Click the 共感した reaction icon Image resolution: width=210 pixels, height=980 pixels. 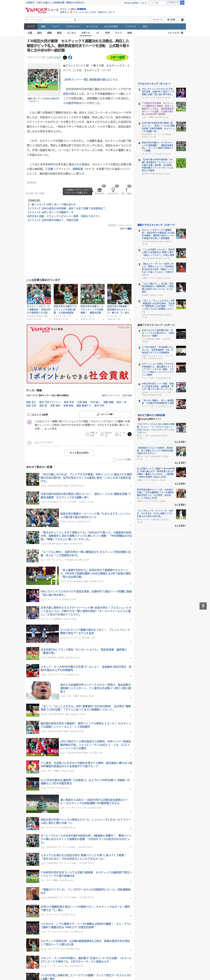click(x=87, y=434)
